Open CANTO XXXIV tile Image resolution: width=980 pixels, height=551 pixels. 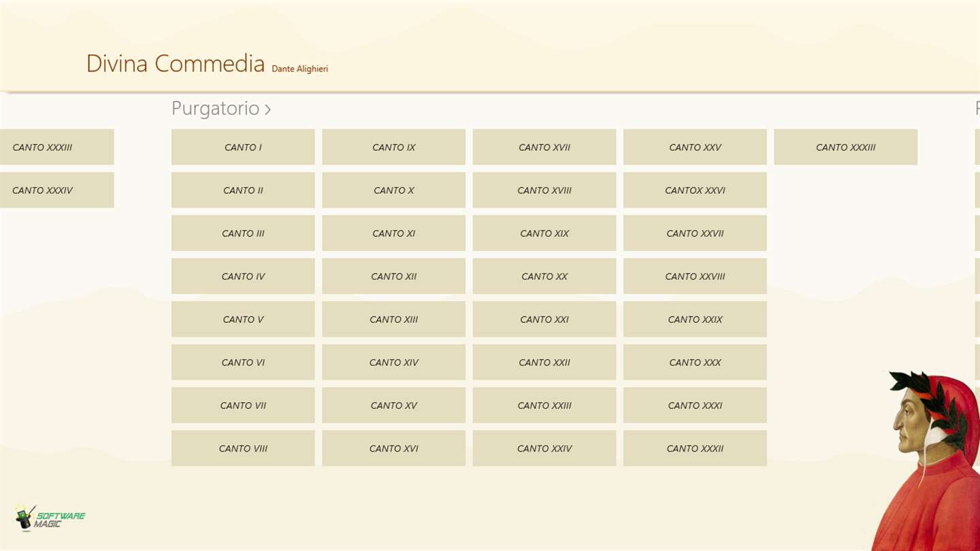[x=56, y=190]
